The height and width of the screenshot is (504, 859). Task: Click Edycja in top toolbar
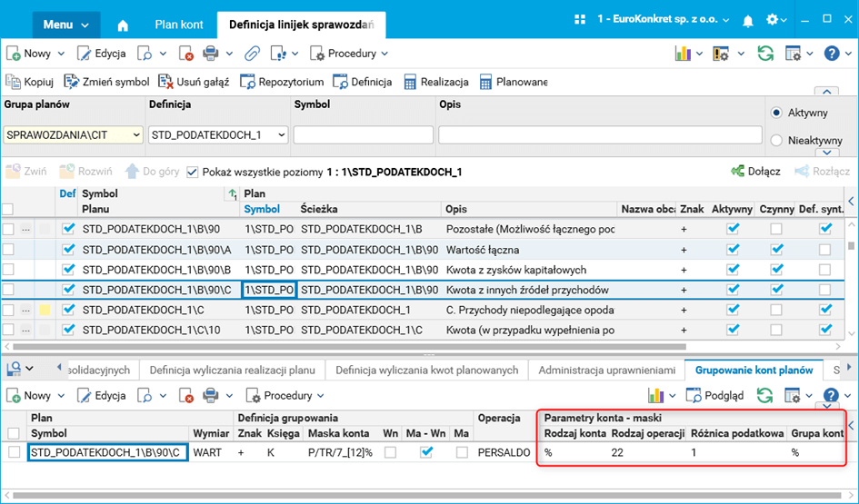tap(101, 54)
